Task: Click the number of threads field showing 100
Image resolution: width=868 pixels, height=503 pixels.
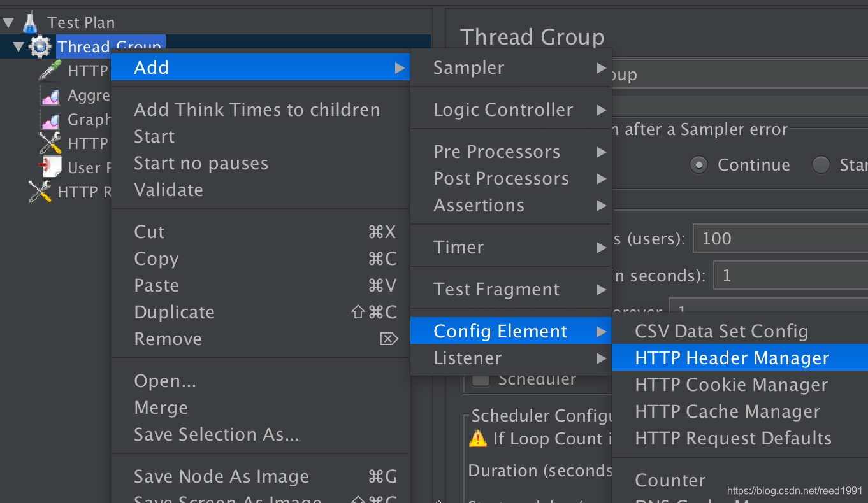Action: coord(781,239)
